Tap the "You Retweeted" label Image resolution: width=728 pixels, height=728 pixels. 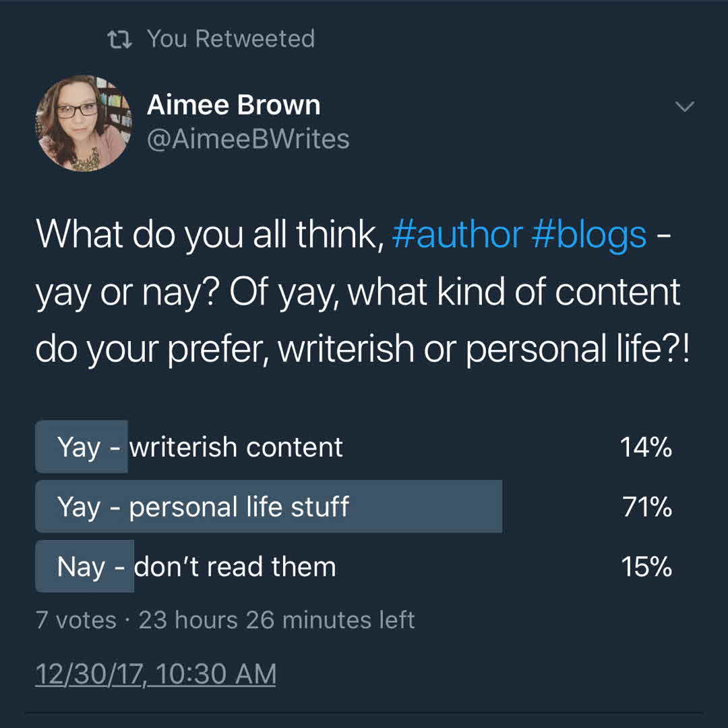coord(231,39)
